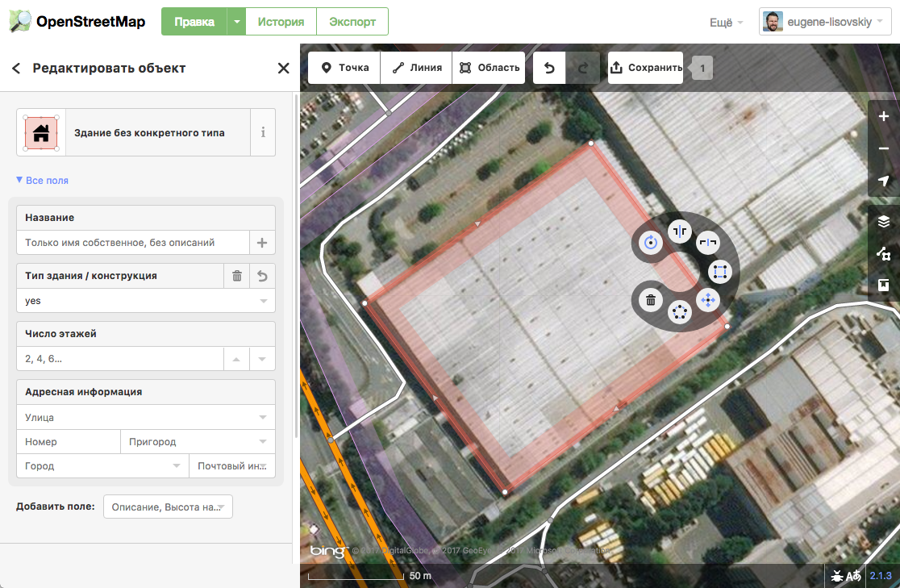Screen dimensions: 900x588
Task: Open the Экспорт tab
Action: click(x=352, y=22)
